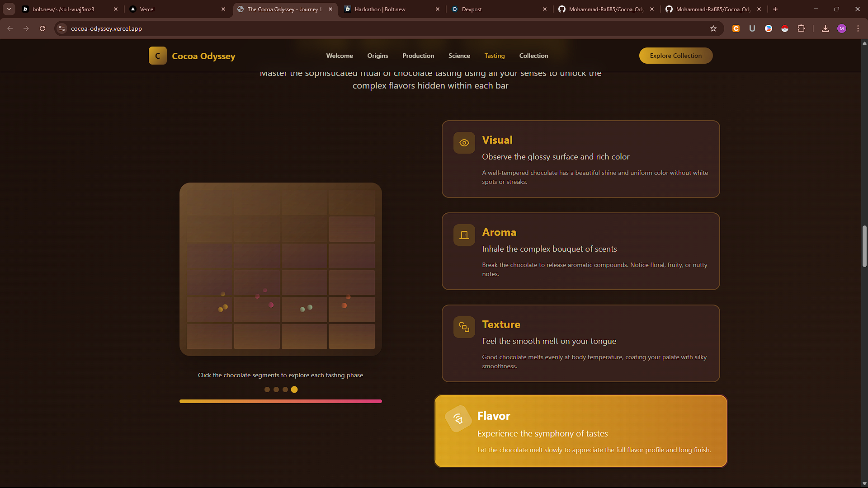The height and width of the screenshot is (488, 868).
Task: Open the Chrome three-dot menu
Action: coord(858,28)
